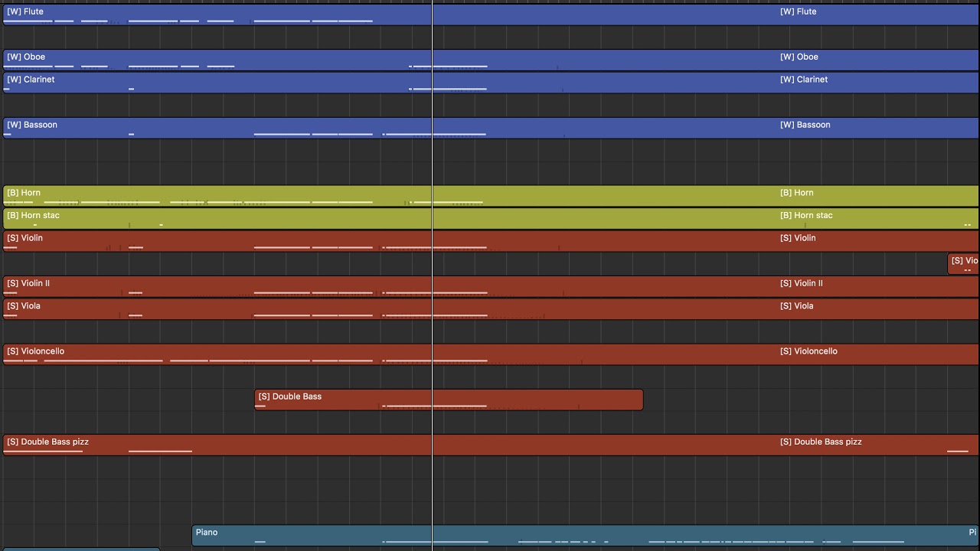The height and width of the screenshot is (551, 980).
Task: Select the [W] Bassoon region
Action: pyautogui.click(x=491, y=128)
